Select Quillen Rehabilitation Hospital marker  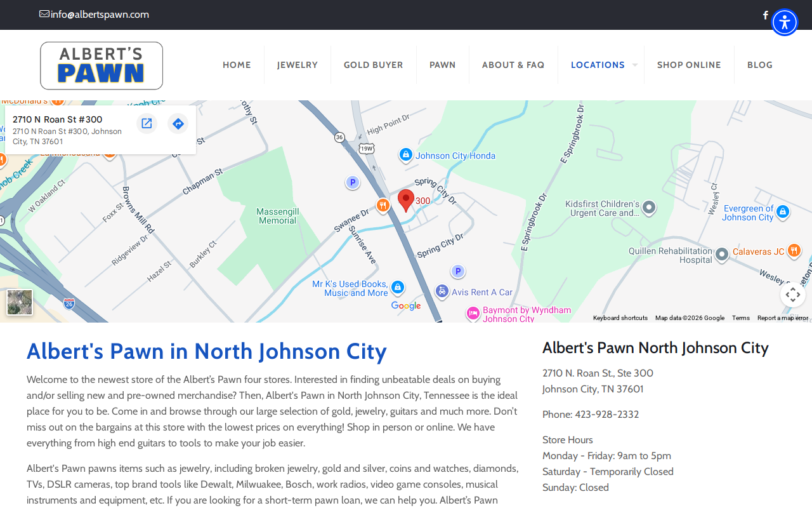pos(722,255)
